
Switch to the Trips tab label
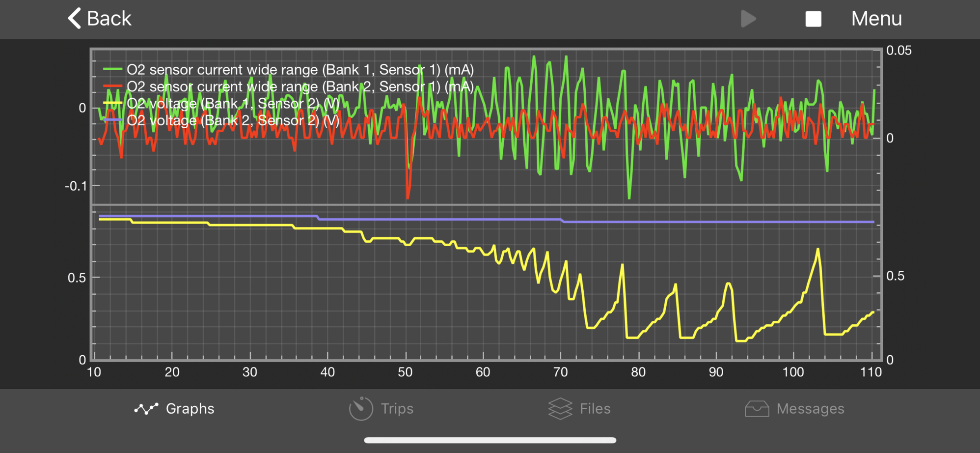pos(397,409)
